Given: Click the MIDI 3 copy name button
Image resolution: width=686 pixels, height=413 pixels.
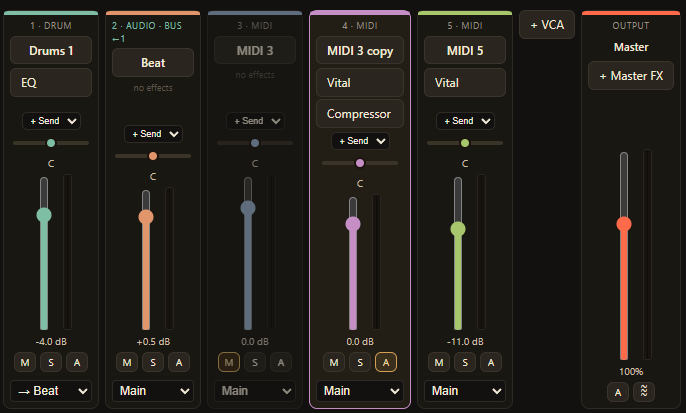Looking at the screenshot, I should 360,51.
